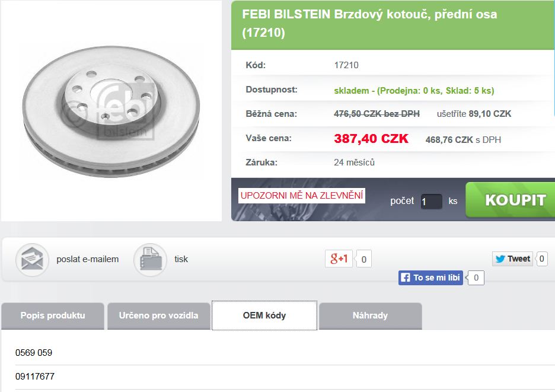Viewport: 555px width, 392px height.
Task: Click the brake disc product image
Action: (111, 110)
